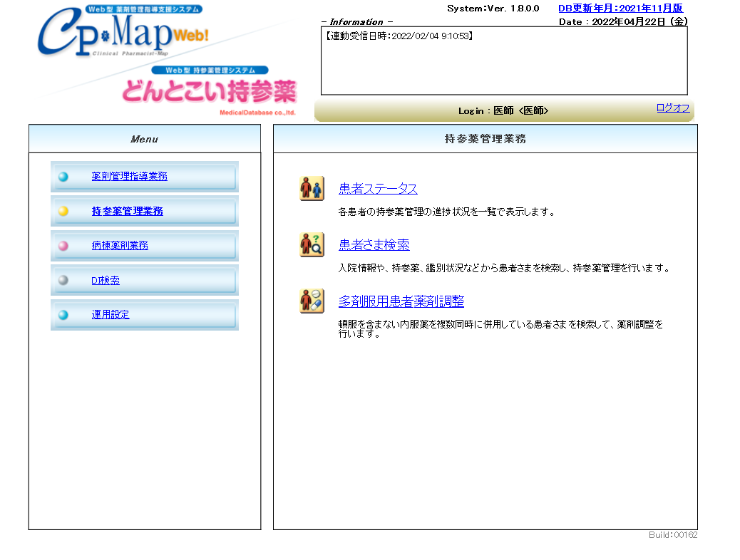The image size is (740, 560).
Task: Select 持参薬管理業務 in the menu
Action: pos(127,211)
